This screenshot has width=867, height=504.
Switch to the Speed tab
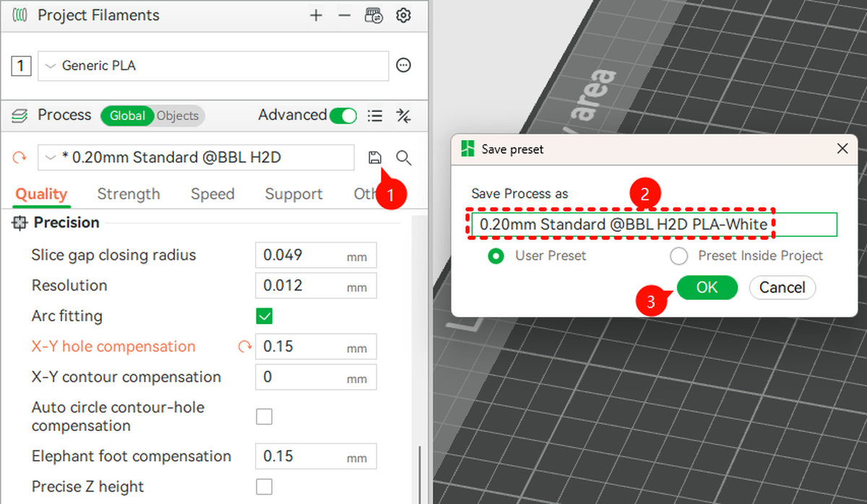click(x=212, y=194)
